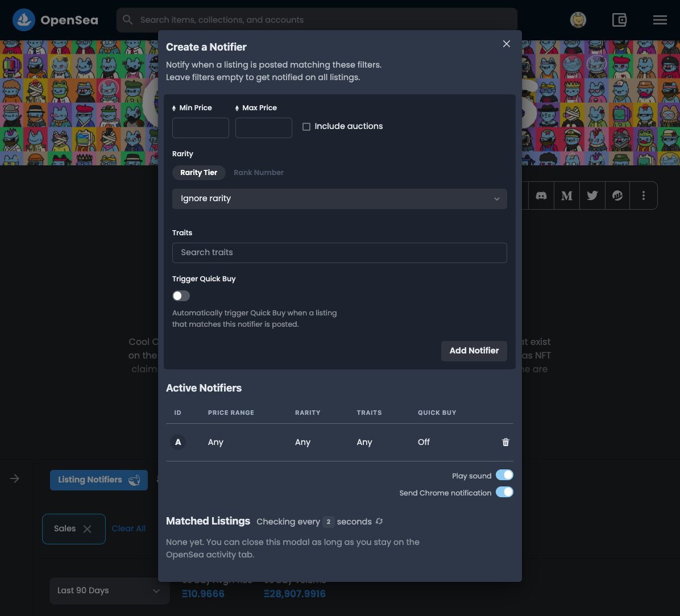The image size is (680, 616).
Task: Select the Rarity Tier tab
Action: click(x=198, y=173)
